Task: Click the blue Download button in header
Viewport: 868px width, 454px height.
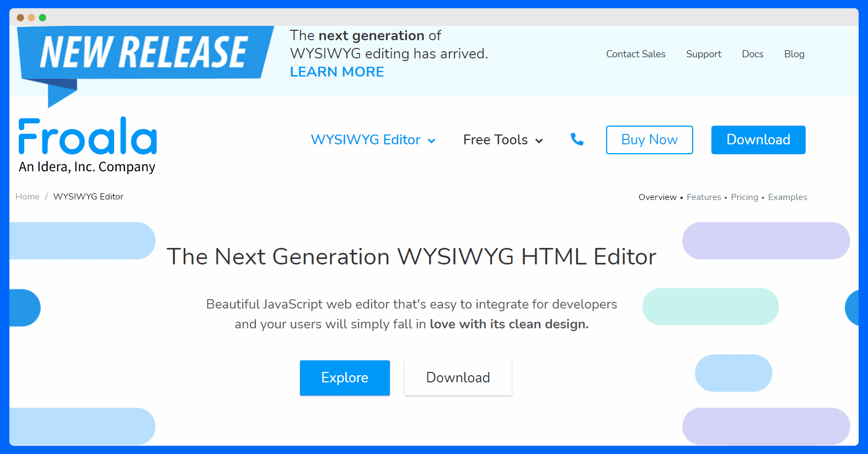Action: coord(758,140)
